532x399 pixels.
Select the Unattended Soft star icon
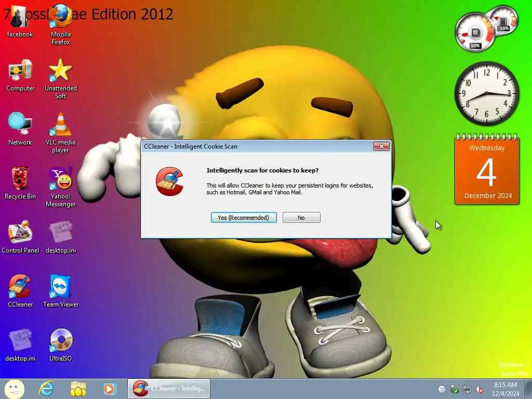point(61,79)
